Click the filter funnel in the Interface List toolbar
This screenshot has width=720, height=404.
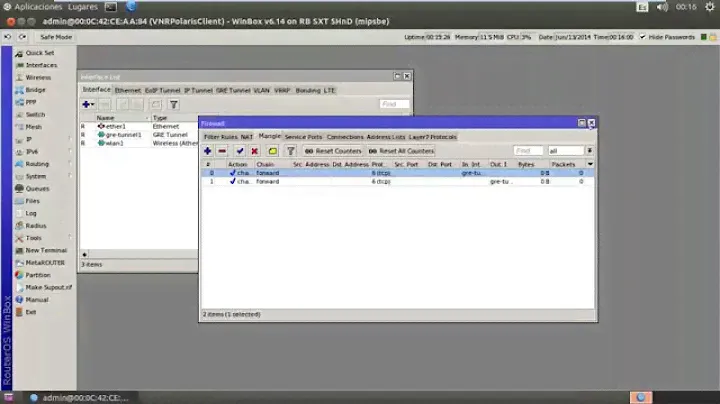[173, 104]
